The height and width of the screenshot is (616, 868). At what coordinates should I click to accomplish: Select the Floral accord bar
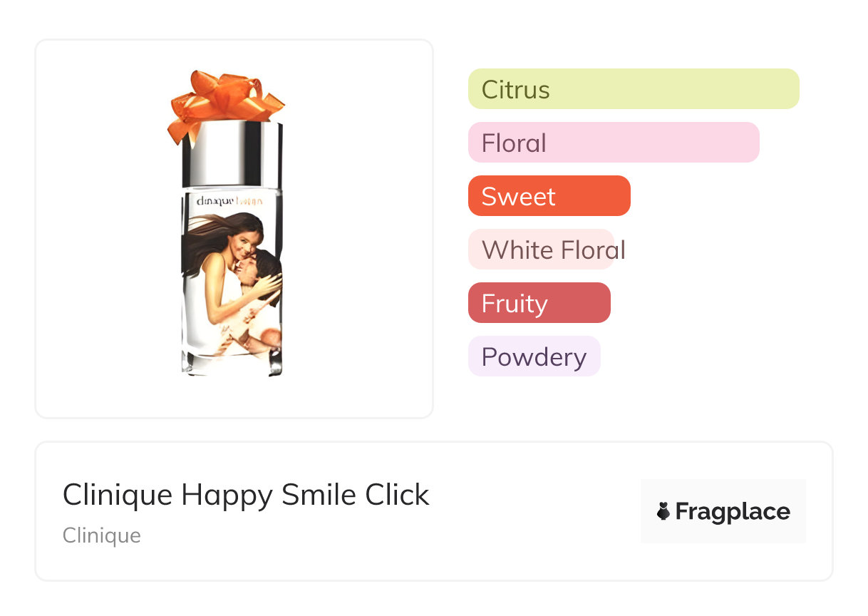(614, 143)
